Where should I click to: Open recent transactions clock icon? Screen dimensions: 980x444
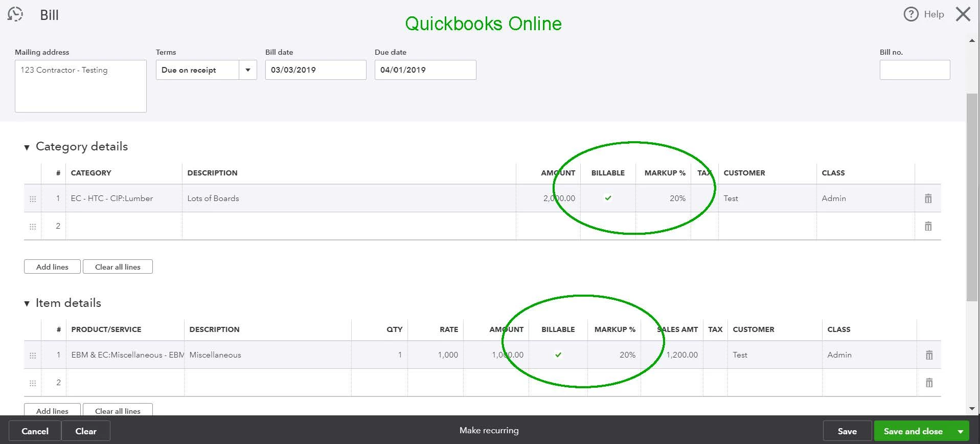(15, 14)
